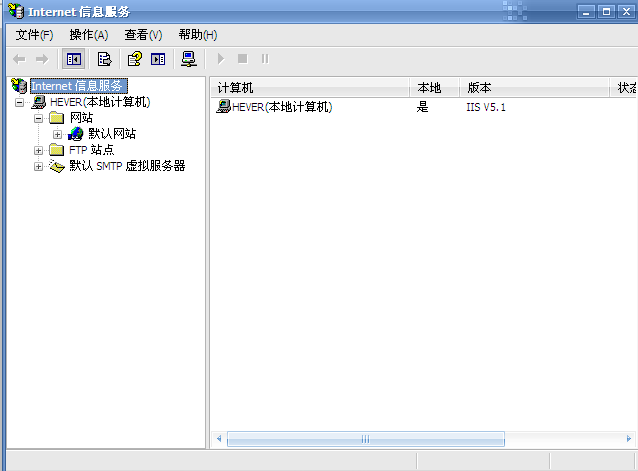Collapse the HEVER(本地计算机) tree node
This screenshot has height=471, width=638.
click(19, 102)
